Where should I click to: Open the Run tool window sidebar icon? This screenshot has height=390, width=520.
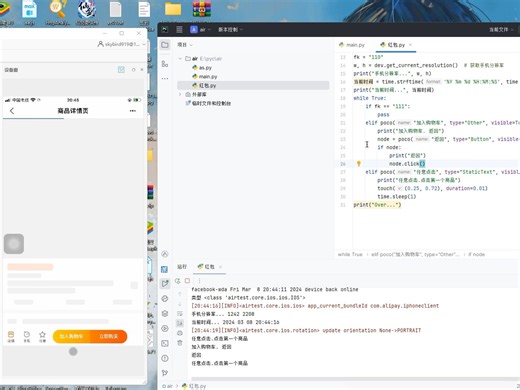pos(165,284)
